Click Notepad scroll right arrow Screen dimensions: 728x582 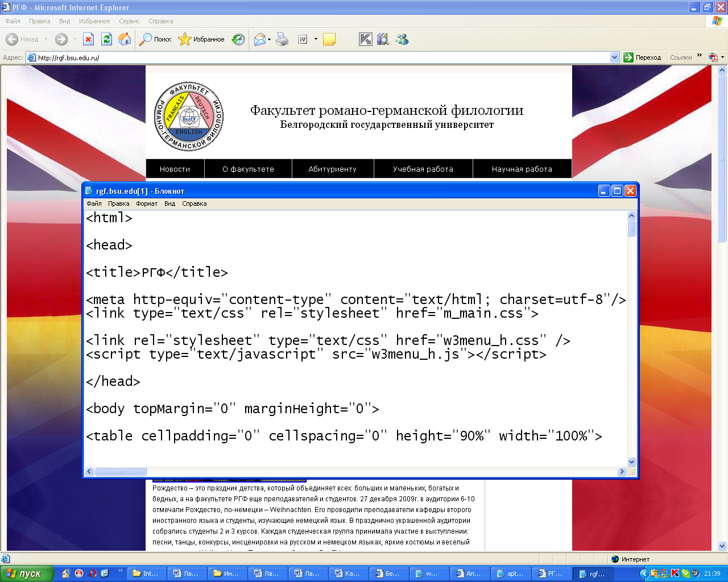tap(621, 471)
